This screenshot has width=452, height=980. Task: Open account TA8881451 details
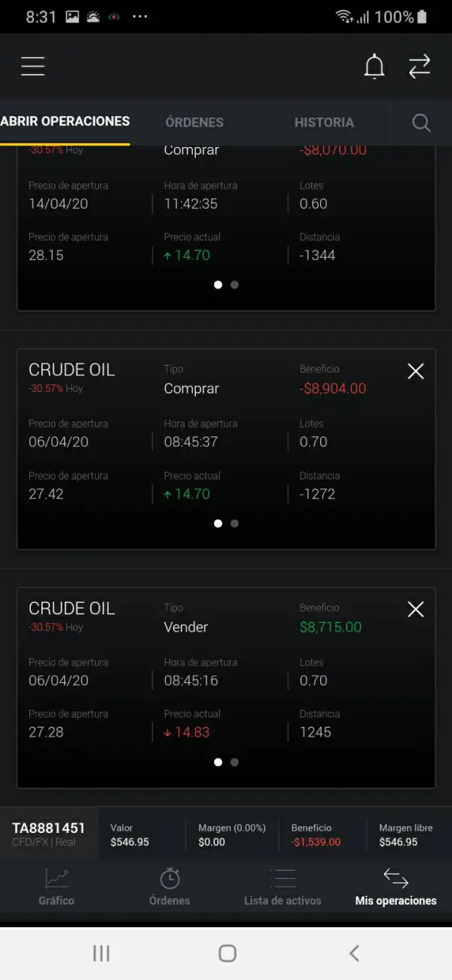coord(49,834)
